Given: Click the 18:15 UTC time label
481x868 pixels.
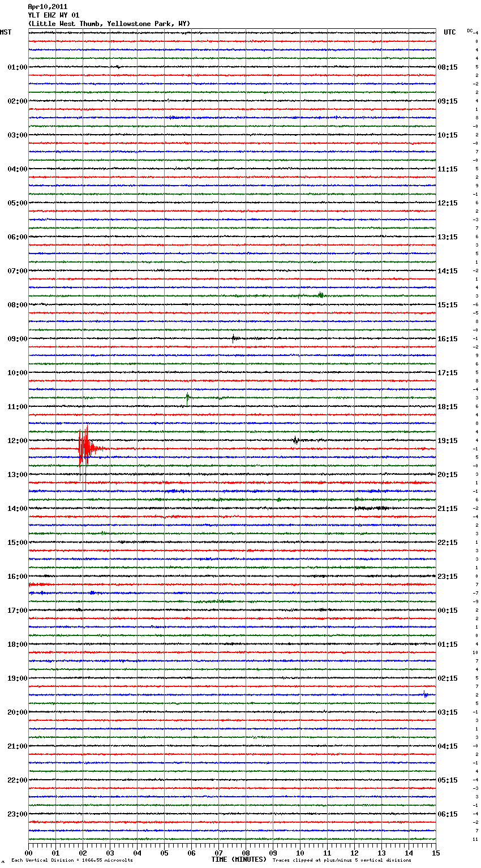Looking at the screenshot, I should point(448,407).
